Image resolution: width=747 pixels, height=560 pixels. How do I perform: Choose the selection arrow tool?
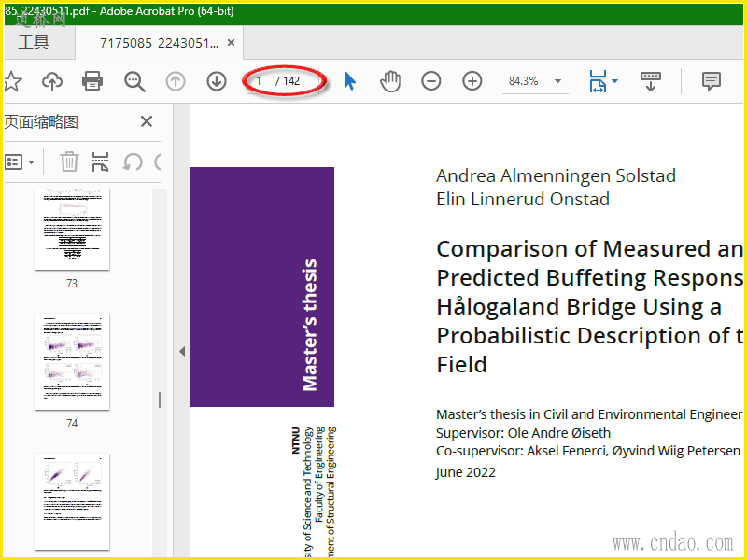(349, 81)
